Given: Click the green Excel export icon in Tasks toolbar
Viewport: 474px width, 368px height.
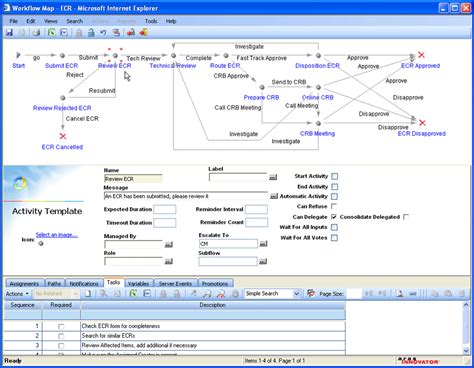Looking at the screenshot, I should [133, 293].
